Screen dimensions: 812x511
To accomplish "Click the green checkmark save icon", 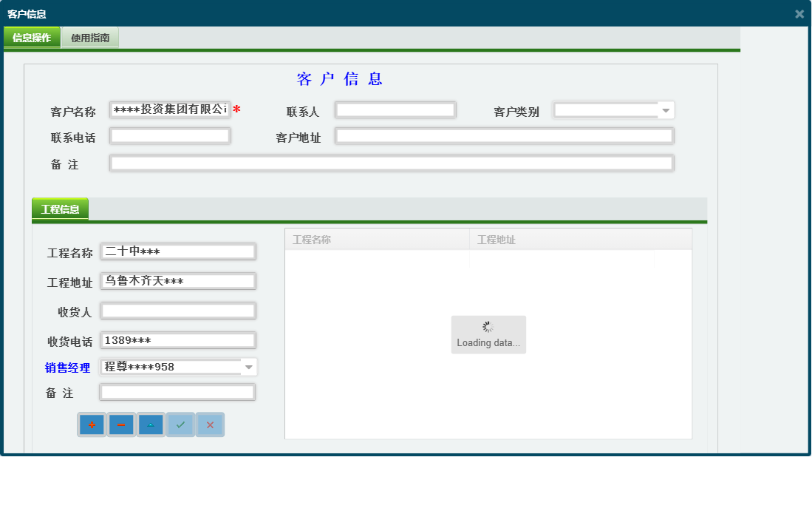I will point(180,424).
